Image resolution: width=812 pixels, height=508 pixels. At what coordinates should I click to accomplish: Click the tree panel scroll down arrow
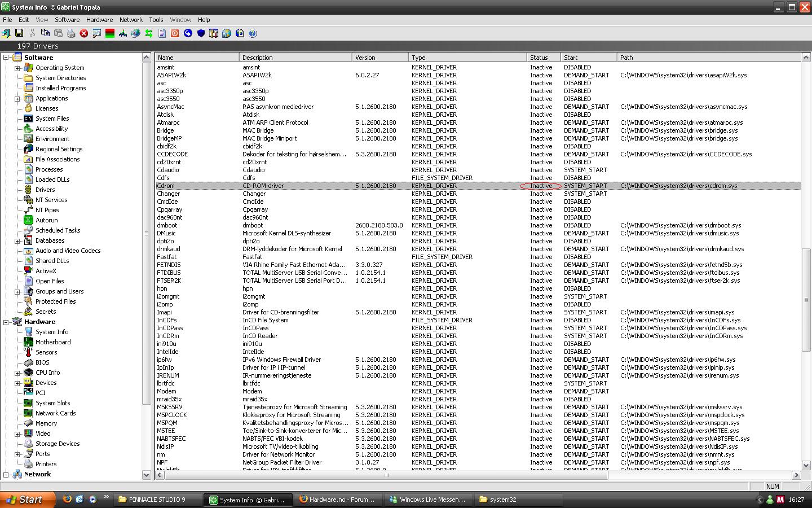tap(147, 475)
